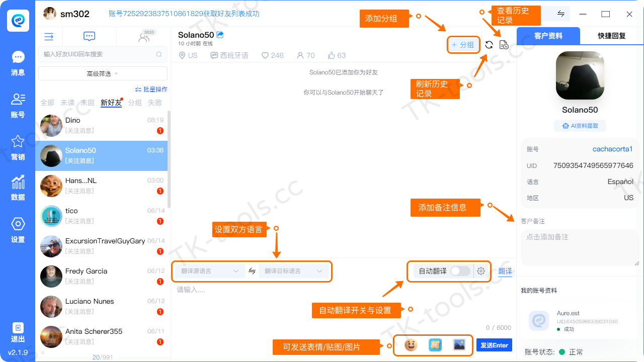
Task: Open the 客户资料 customer profile tab
Action: pos(548,36)
